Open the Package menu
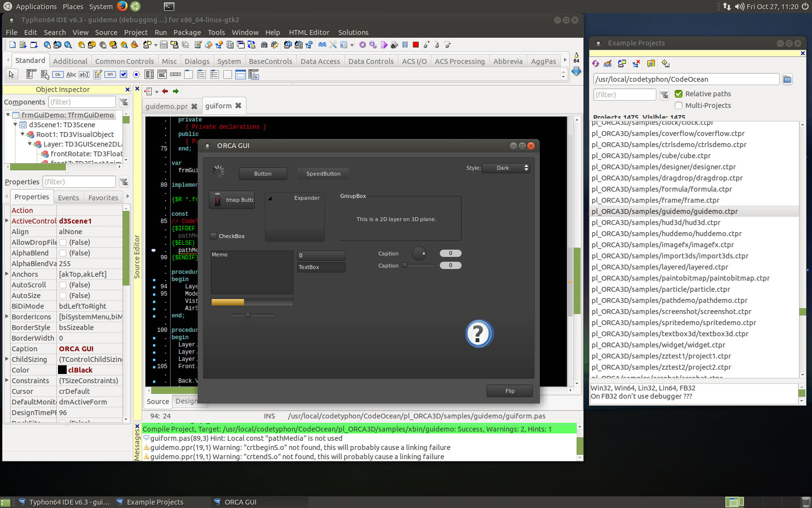 coord(187,32)
